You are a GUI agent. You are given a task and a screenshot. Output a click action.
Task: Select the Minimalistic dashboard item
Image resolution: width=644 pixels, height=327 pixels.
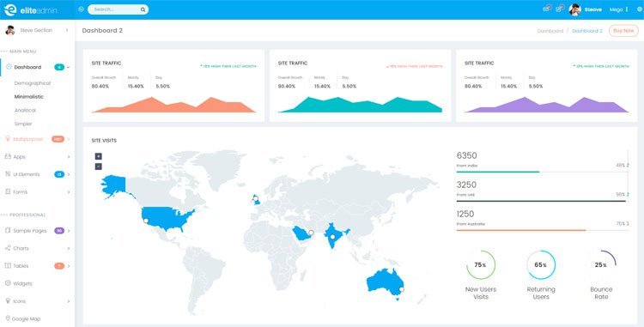[28, 97]
